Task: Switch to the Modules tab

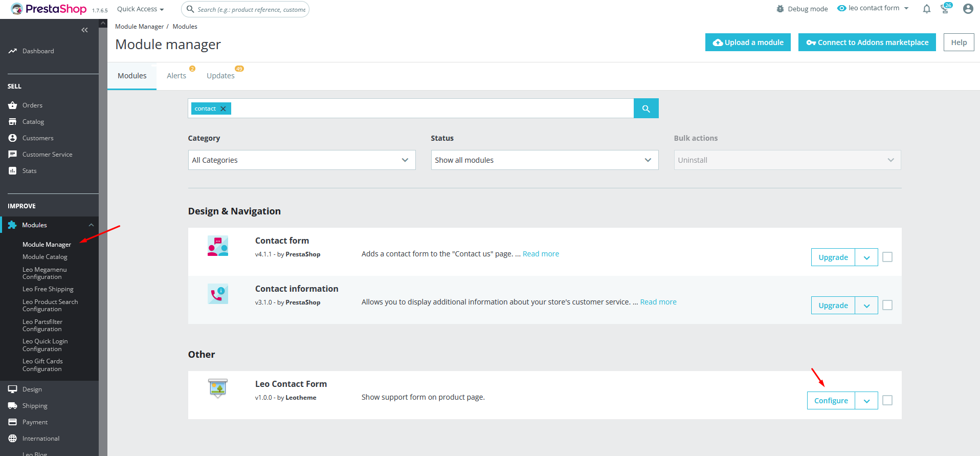Action: pos(132,76)
